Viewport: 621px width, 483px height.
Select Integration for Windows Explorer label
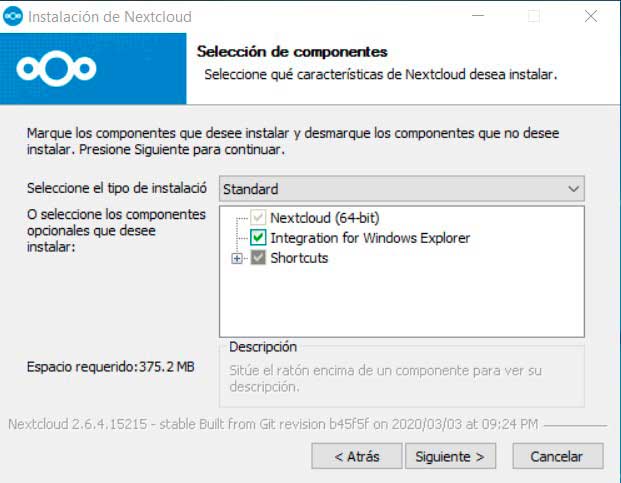tap(370, 238)
